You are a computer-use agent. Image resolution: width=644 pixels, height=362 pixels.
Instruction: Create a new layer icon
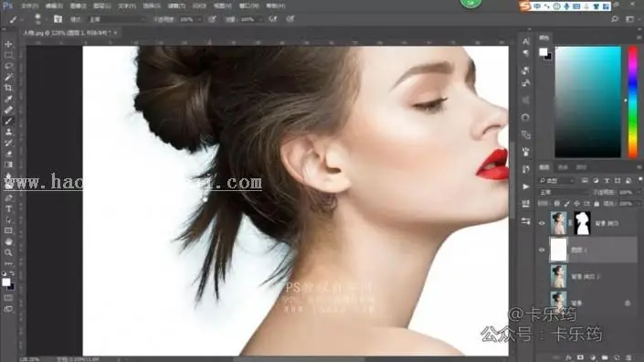click(617, 357)
